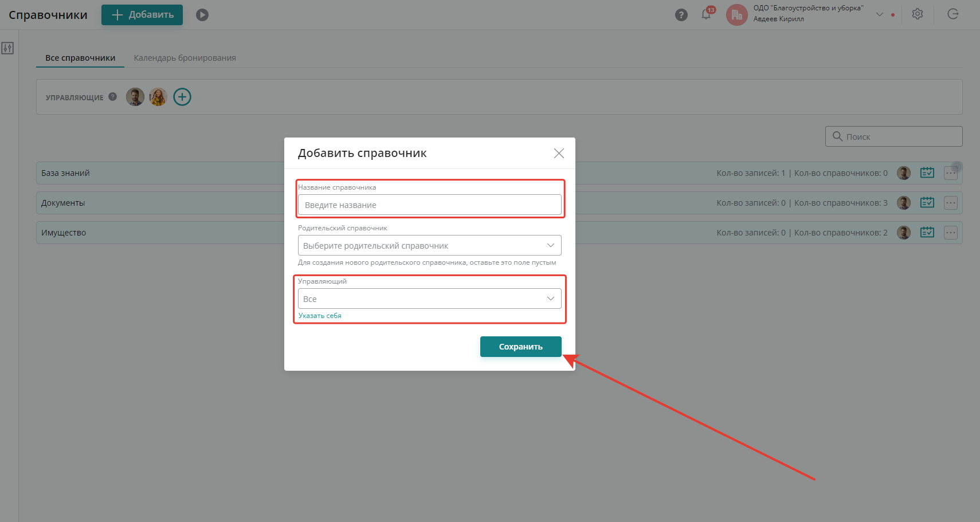Open the help question mark icon
The width and height of the screenshot is (980, 522).
681,15
